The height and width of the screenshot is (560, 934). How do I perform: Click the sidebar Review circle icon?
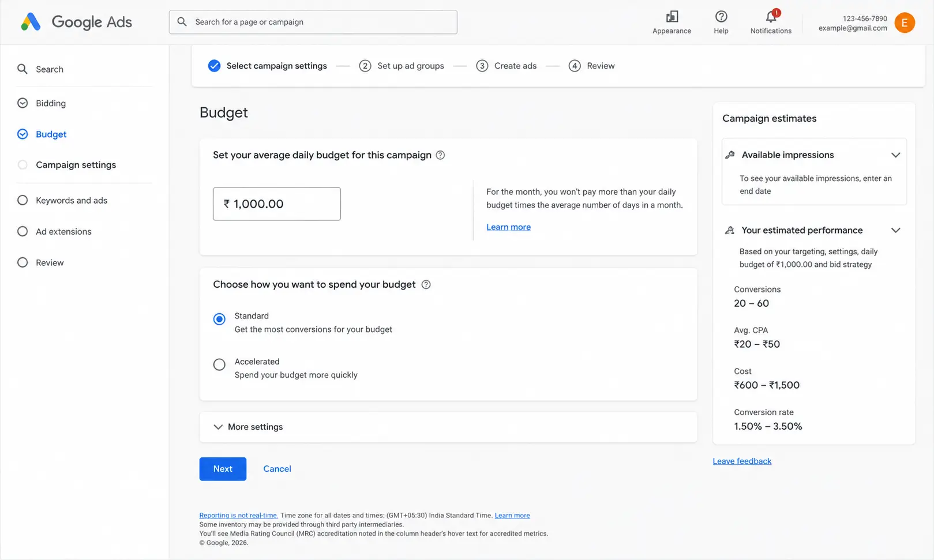coord(22,263)
